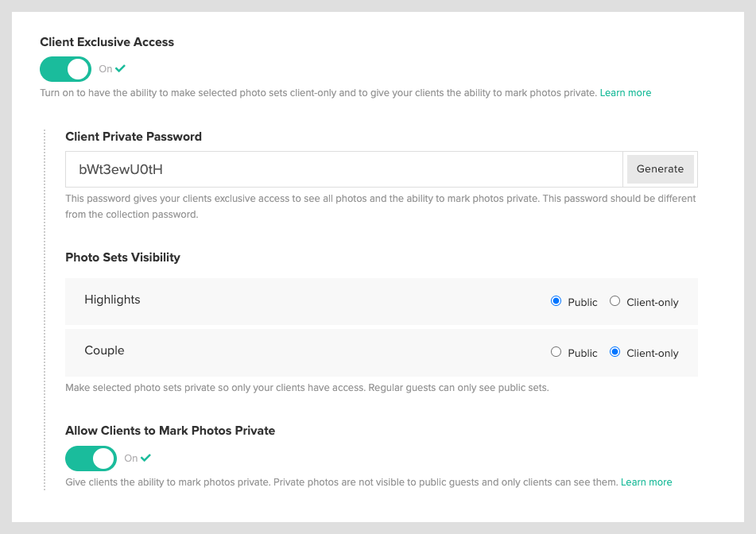Focus the Client Private Password field
756x534 pixels.
coord(344,169)
